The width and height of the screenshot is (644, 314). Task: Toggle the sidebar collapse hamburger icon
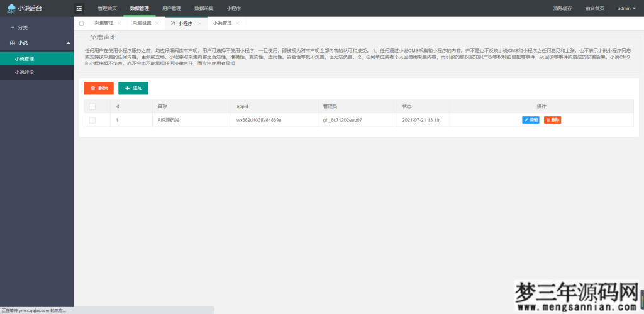pyautogui.click(x=79, y=8)
